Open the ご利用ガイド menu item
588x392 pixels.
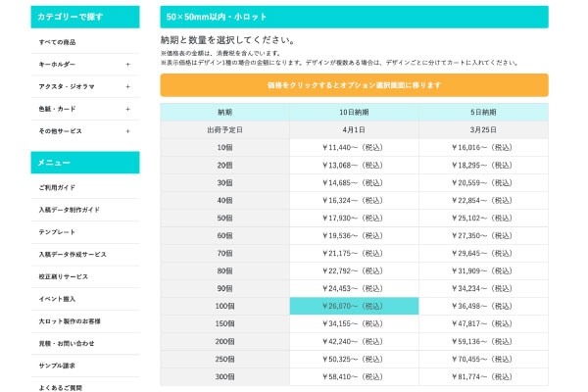57,187
